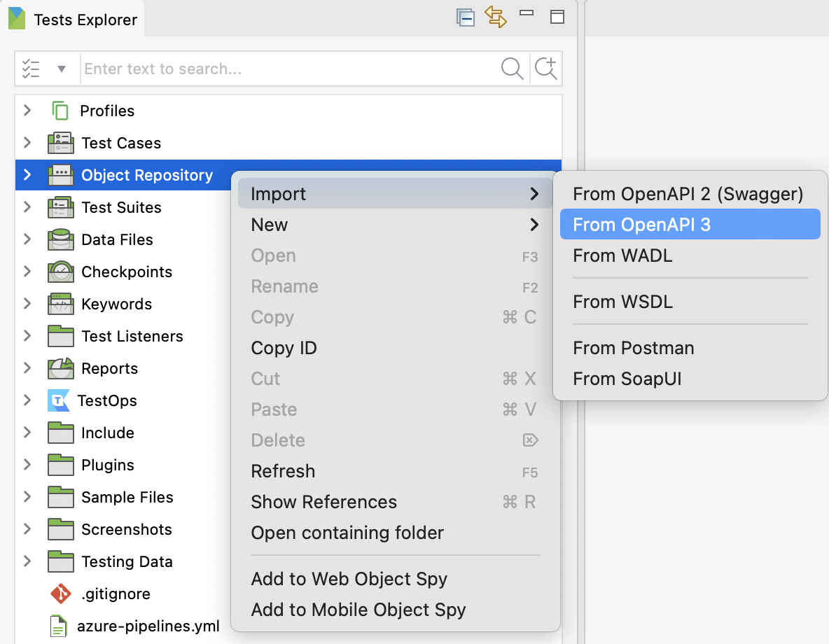Expand the Keywords tree node
This screenshot has height=644, width=829.
[27, 304]
